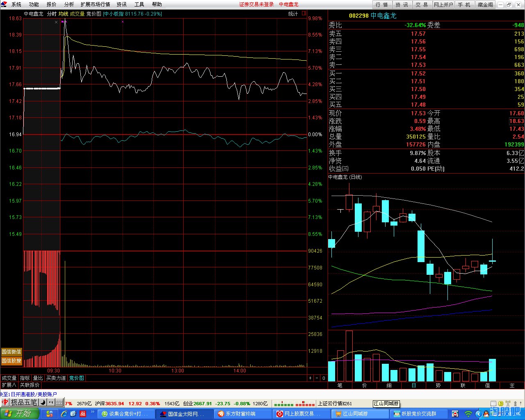Click the 国信股搜 side button

point(11,361)
